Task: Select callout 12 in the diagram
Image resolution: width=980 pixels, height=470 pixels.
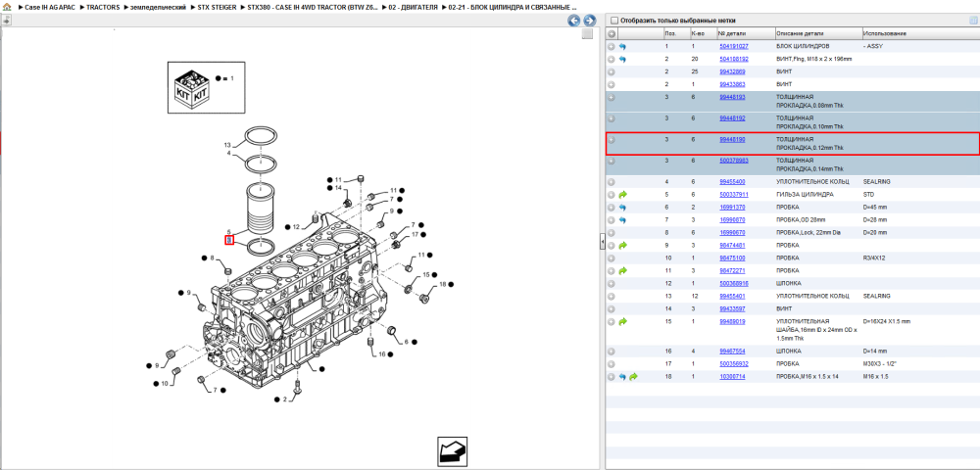Action: 296,226
